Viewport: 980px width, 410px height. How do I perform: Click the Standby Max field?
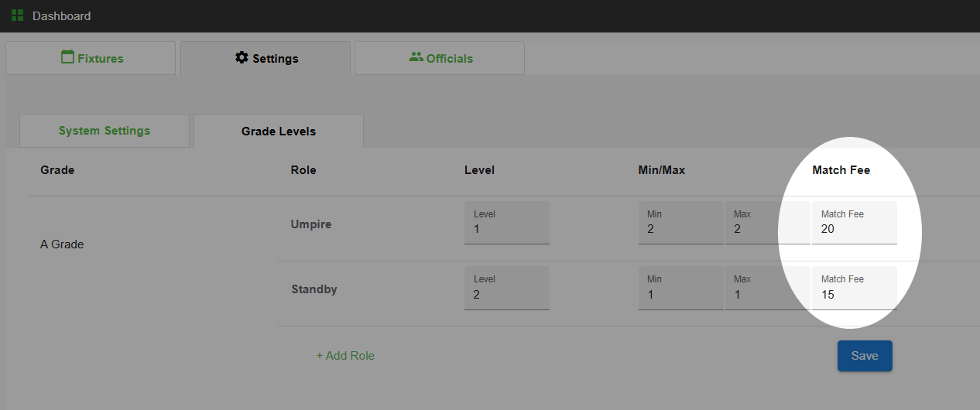pos(768,288)
